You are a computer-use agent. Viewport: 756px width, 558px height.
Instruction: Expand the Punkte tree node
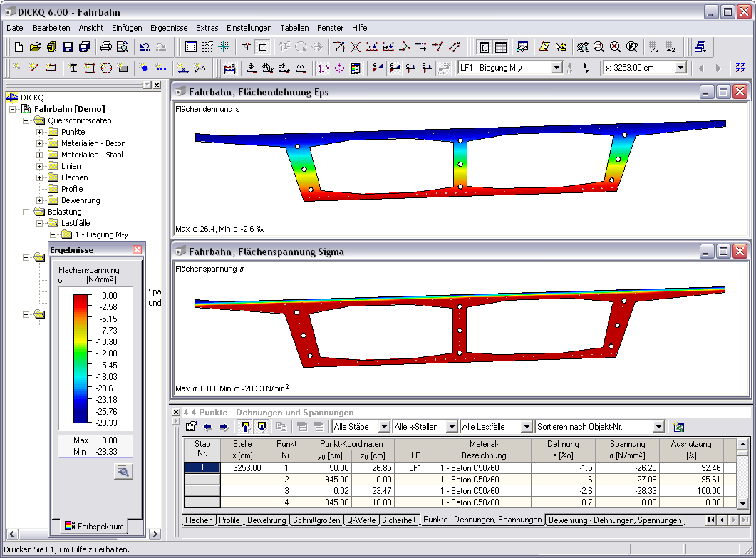39,132
